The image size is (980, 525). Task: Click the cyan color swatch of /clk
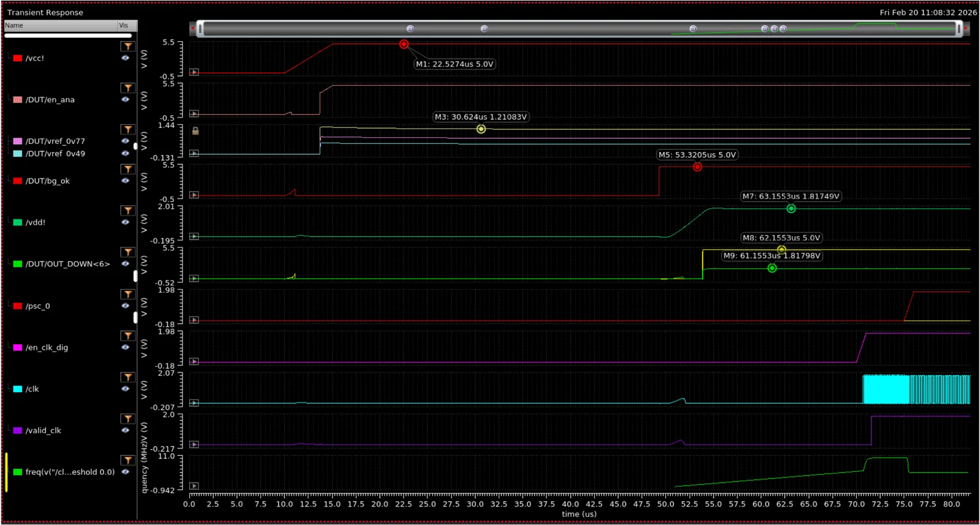18,389
